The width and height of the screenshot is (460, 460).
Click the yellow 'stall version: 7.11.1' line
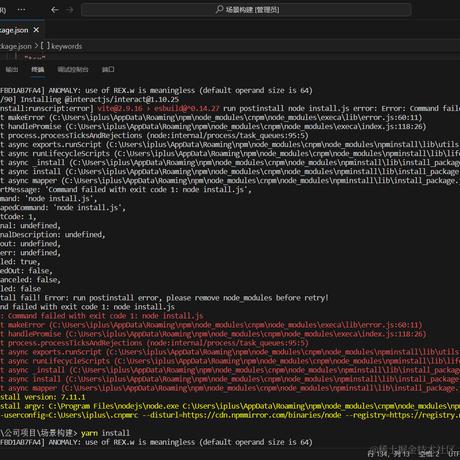43,397
